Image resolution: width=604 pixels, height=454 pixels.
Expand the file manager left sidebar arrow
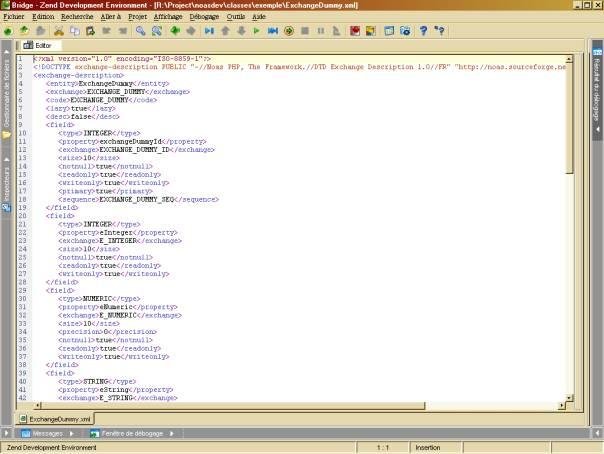(x=7, y=51)
